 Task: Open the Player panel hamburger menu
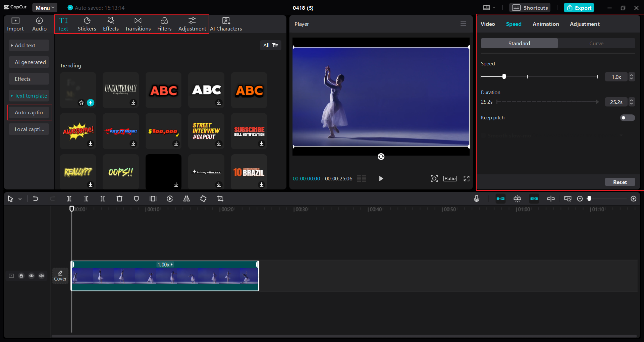click(x=463, y=24)
